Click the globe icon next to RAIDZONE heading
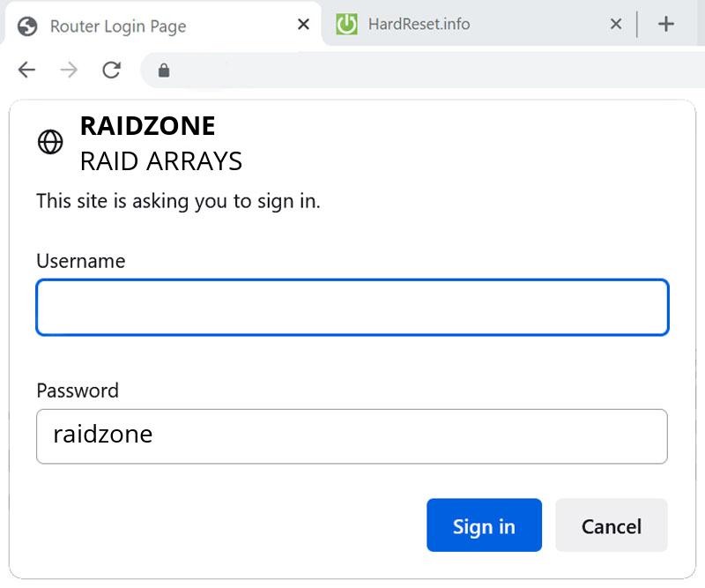This screenshot has height=588, width=705. pos(50,141)
